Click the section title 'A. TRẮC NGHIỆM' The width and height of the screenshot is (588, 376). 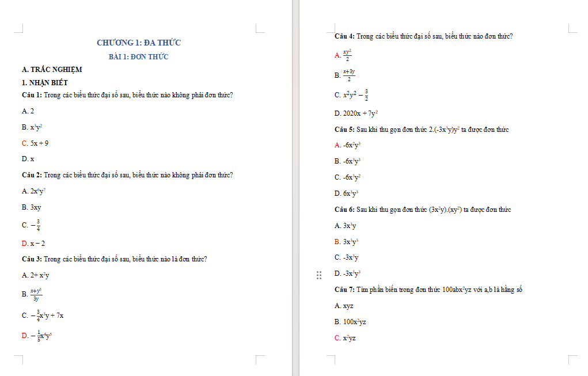[x=52, y=70]
